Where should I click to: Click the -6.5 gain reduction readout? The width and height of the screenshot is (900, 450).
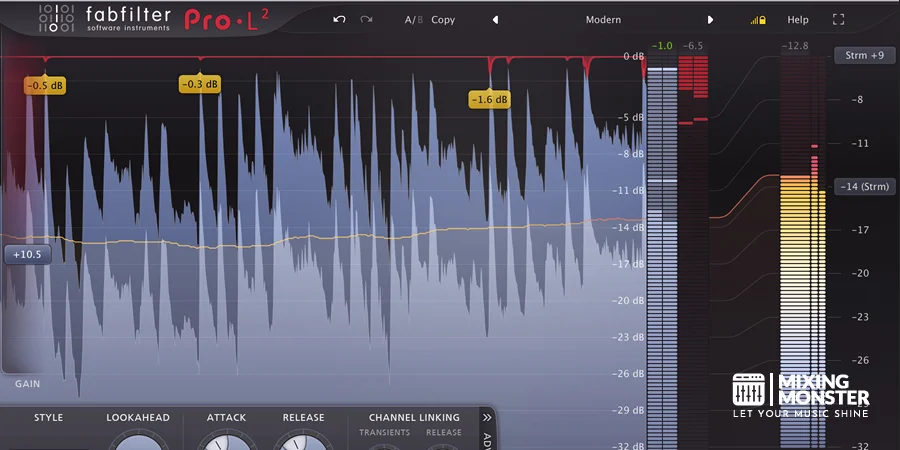tap(693, 46)
